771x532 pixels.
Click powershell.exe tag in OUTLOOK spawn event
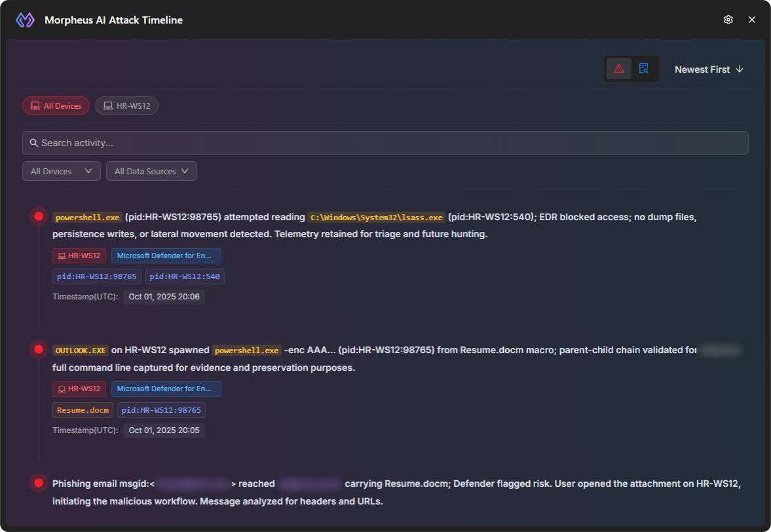click(x=247, y=351)
